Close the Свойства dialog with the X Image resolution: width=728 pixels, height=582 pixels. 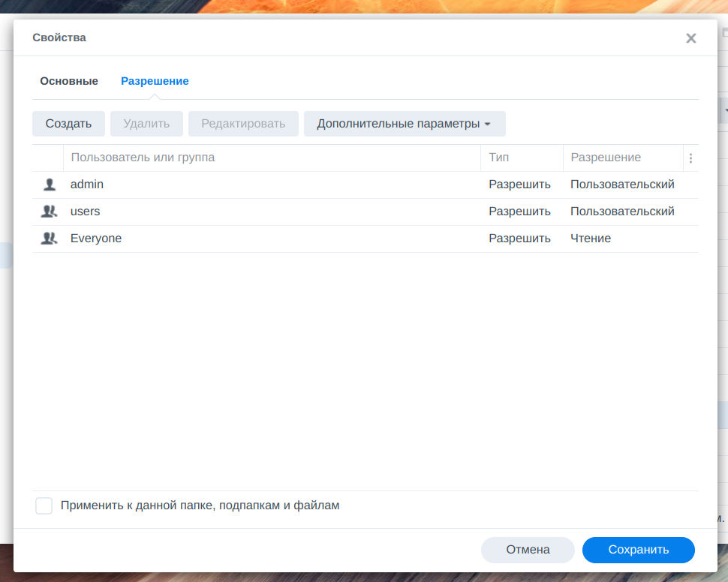(690, 37)
